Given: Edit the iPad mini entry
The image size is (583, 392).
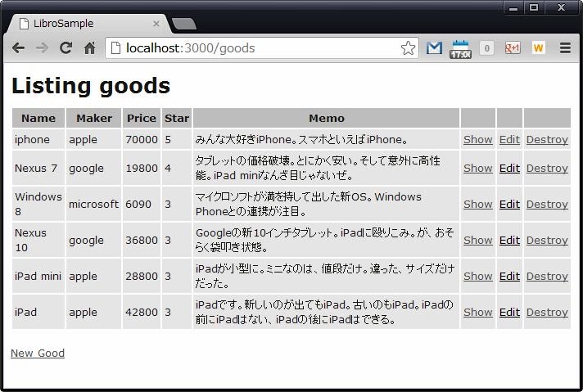Looking at the screenshot, I should (x=509, y=277).
